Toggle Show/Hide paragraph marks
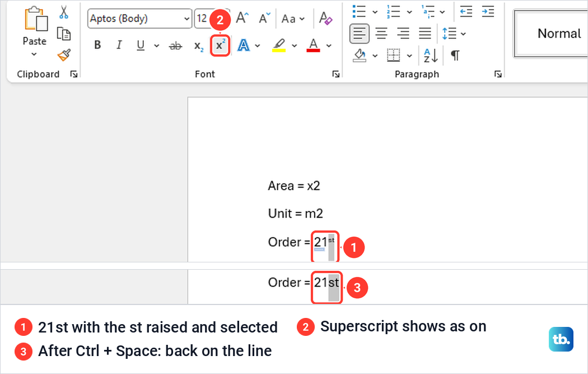 455,56
